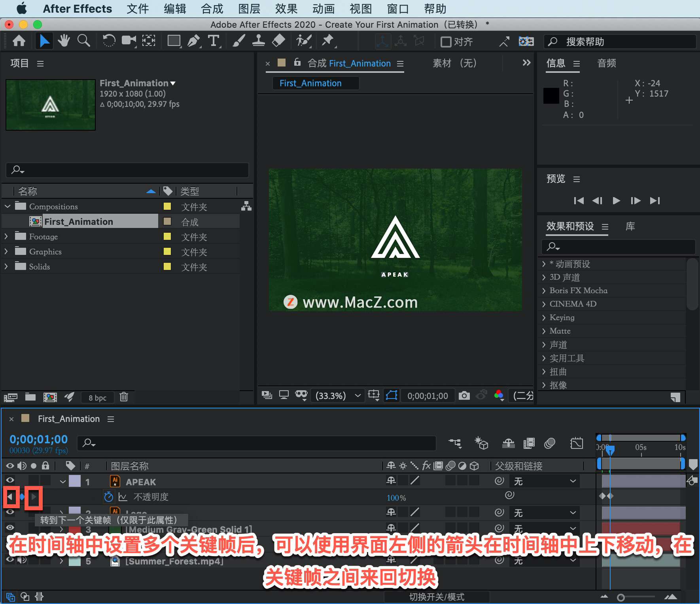Collapse the Compositions folder
Image resolution: width=700 pixels, height=604 pixels.
[x=8, y=206]
